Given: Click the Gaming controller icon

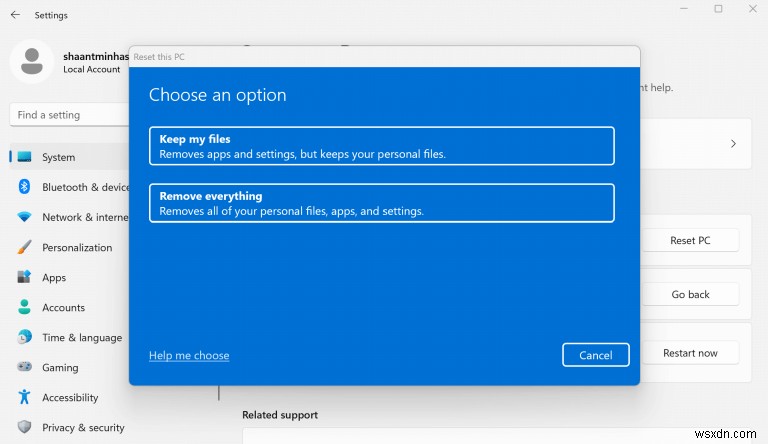Looking at the screenshot, I should coord(24,367).
